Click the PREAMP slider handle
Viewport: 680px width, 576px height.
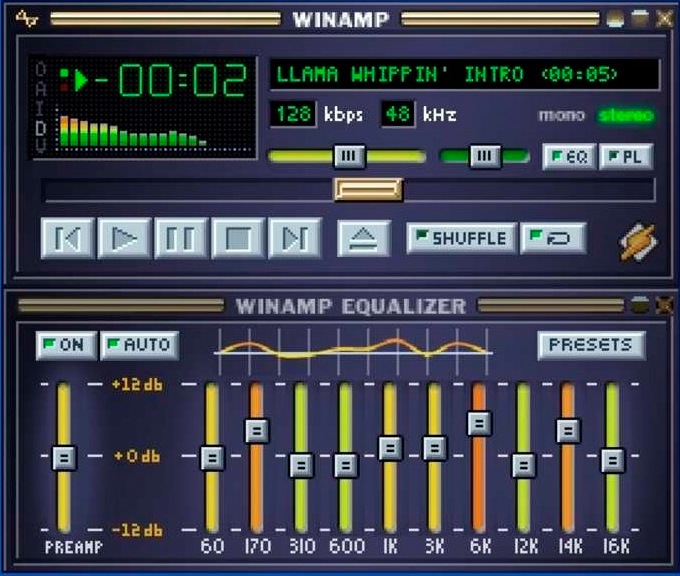[x=64, y=458]
